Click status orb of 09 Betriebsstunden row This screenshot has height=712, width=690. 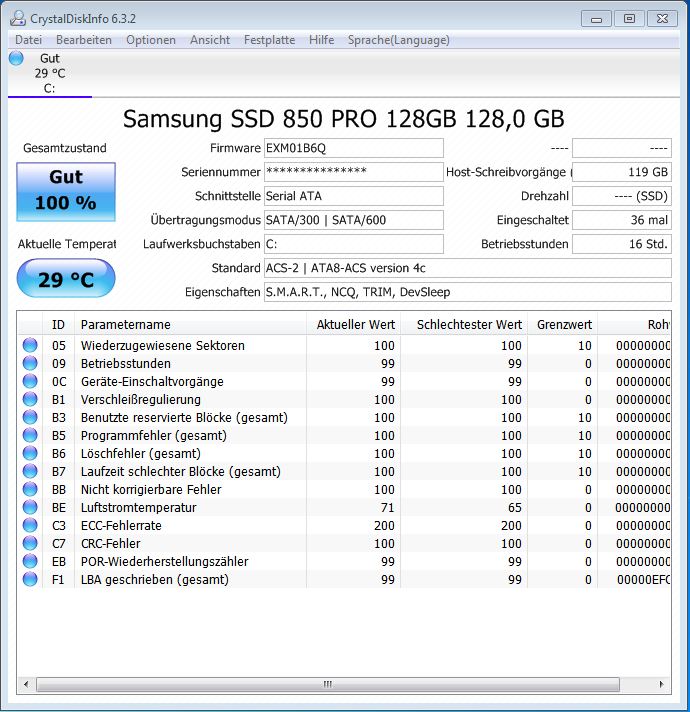(30, 363)
